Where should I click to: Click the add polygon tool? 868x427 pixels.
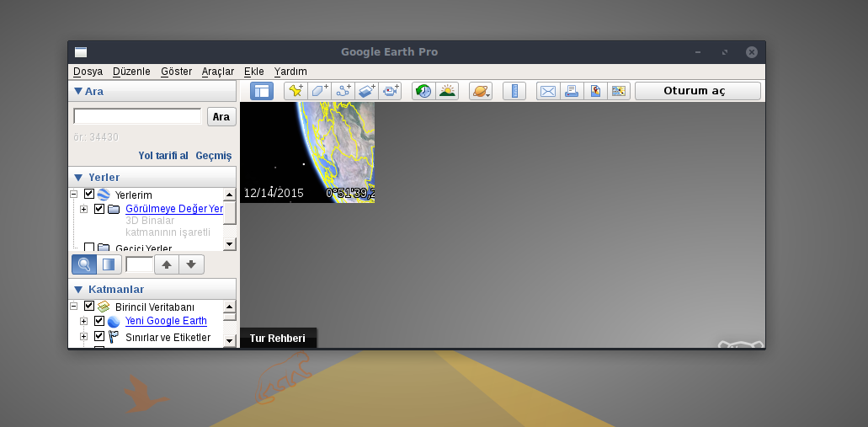(x=319, y=91)
